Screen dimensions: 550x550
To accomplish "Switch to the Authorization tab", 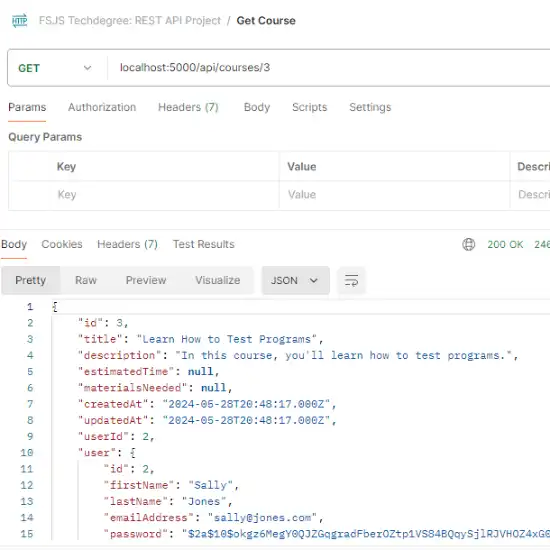I will [x=102, y=107].
